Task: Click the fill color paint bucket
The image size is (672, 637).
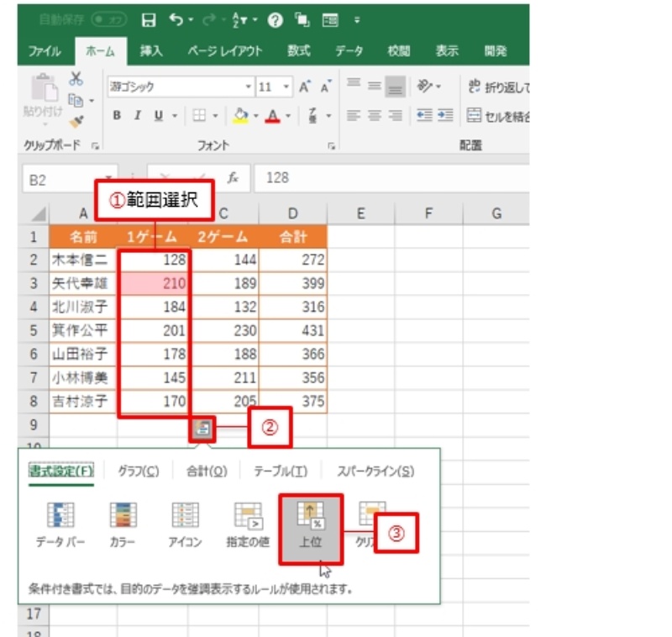Action: pos(239,115)
